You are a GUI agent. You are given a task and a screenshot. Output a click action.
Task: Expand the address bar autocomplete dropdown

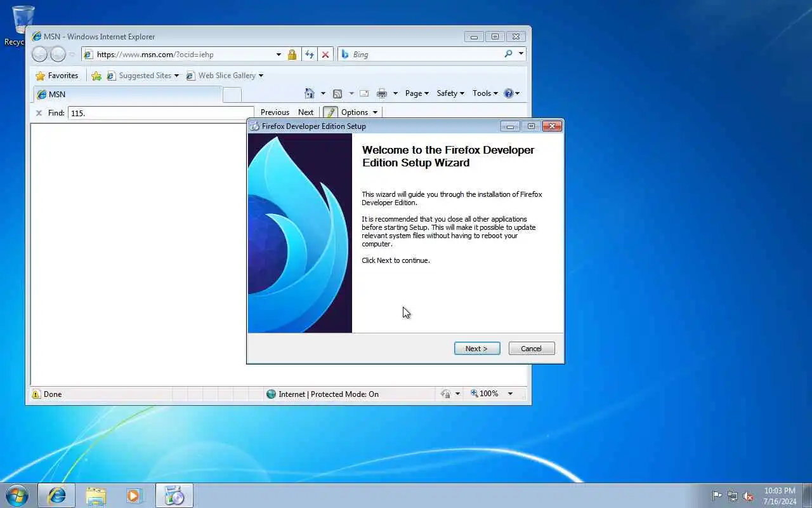(278, 55)
